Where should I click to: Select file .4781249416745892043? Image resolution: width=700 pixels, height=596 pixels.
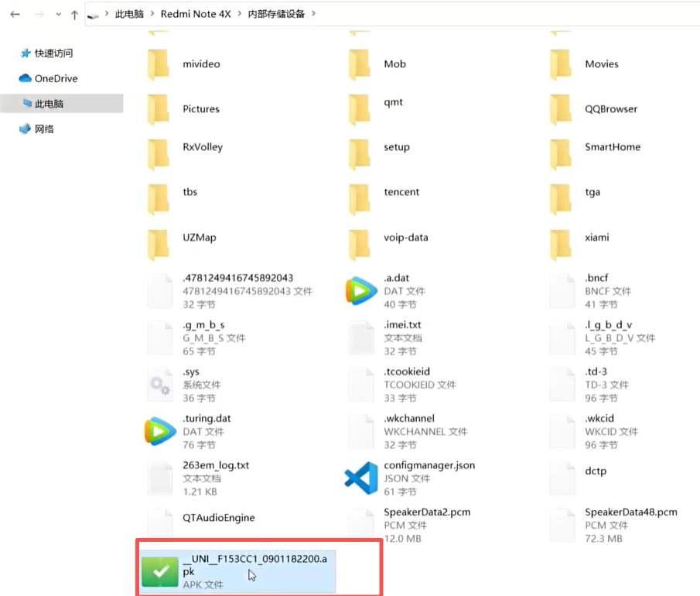coord(230,291)
